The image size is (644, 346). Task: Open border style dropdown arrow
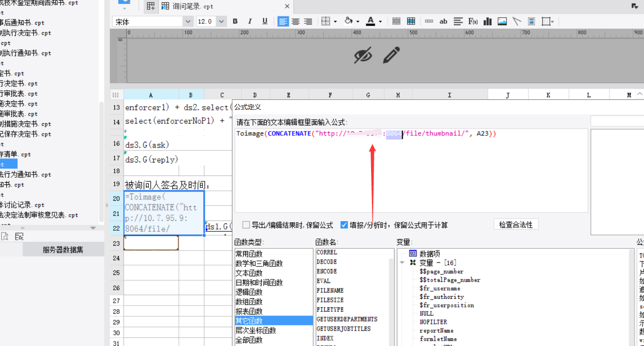[x=335, y=22]
